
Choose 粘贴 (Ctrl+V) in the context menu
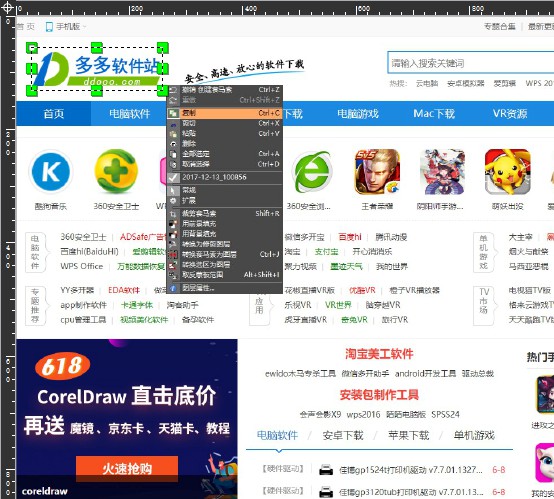224,134
